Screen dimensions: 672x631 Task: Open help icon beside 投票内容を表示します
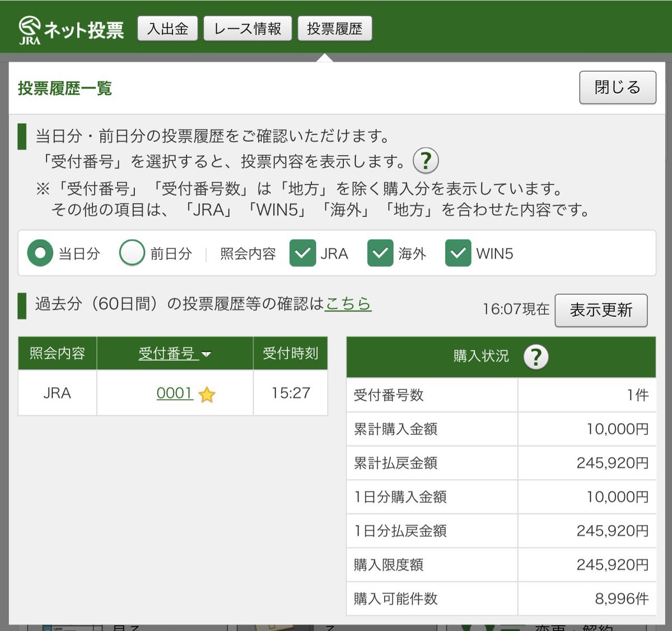point(426,161)
